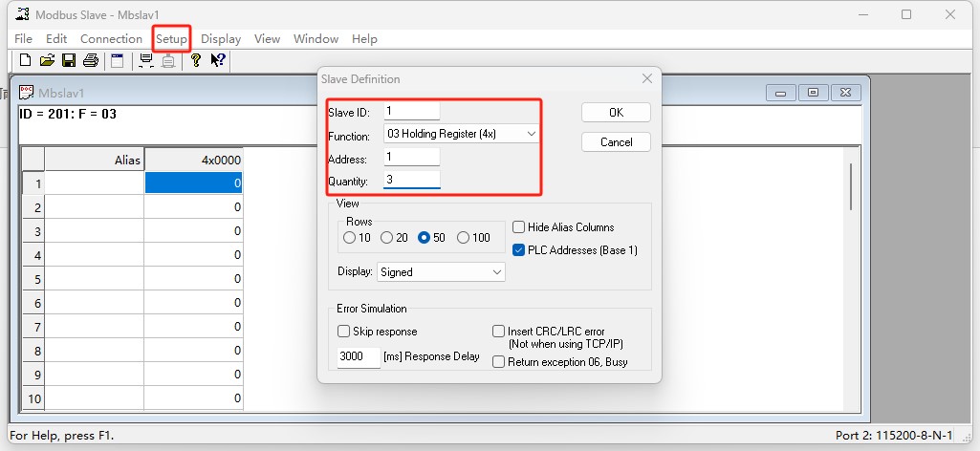980x451 pixels.
Task: Open the Connection menu
Action: [x=111, y=39]
